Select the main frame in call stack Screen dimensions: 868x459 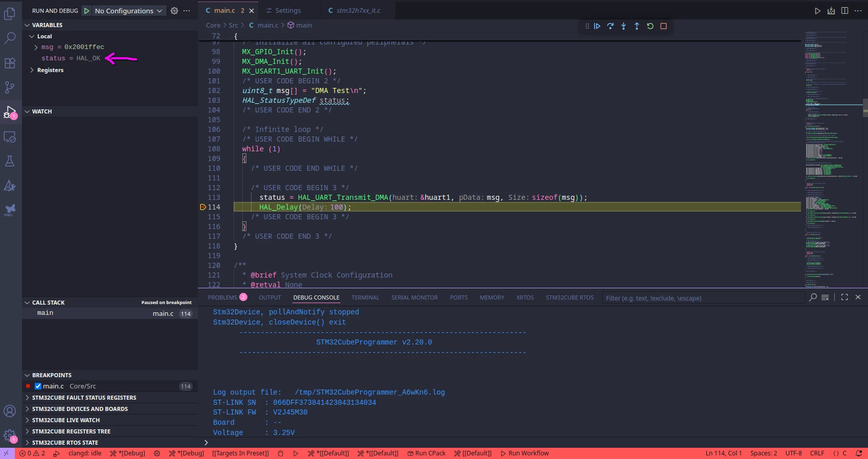pos(110,313)
